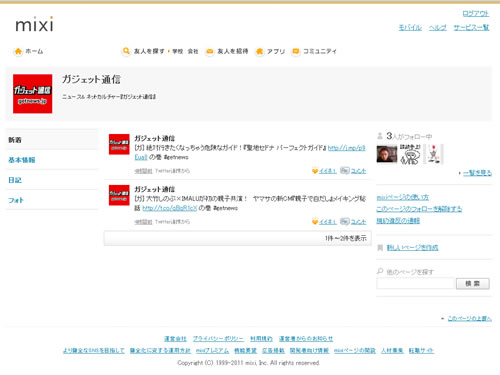Click the first post's ガジェット通信 avatar
The width and height of the screenshot is (500, 375).
(x=119, y=144)
